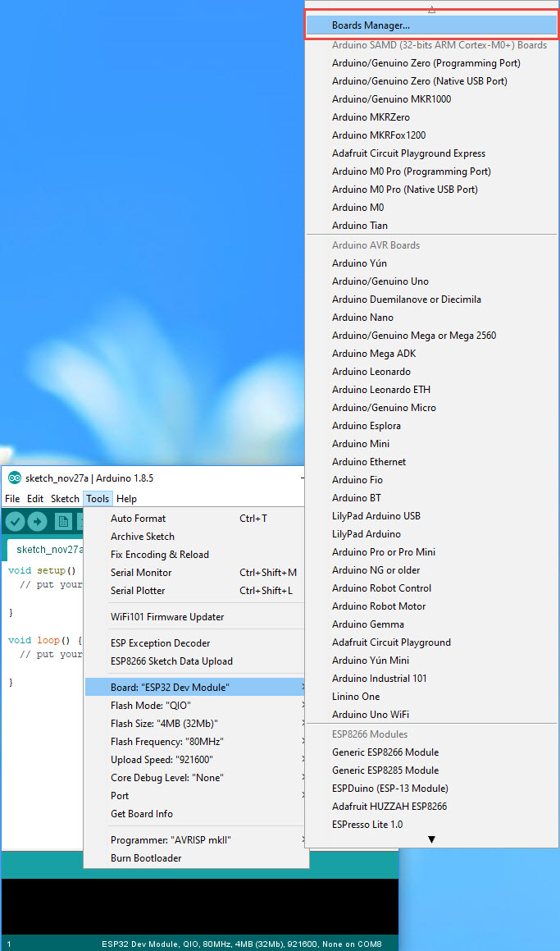
Task: Click the Verify checkmark toolbar icon
Action: pyautogui.click(x=15, y=521)
